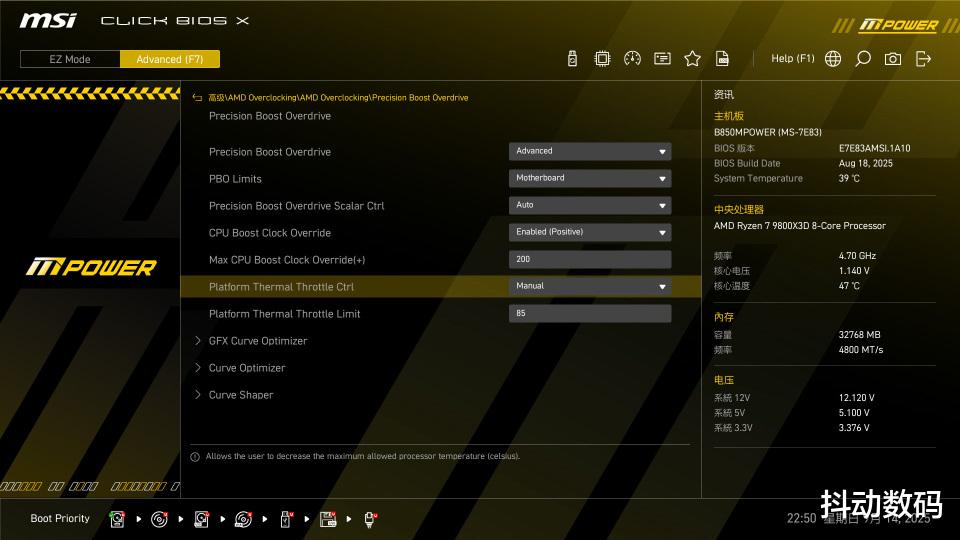Screen dimensions: 960x540
Task: Click the 3.376 V system voltage value
Action: coord(854,428)
